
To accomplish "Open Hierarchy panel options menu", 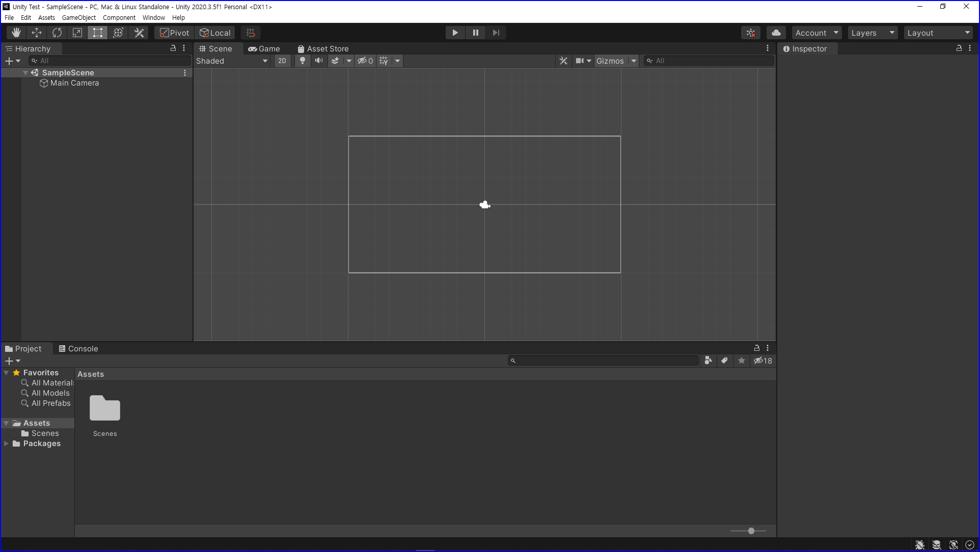I will 184,48.
